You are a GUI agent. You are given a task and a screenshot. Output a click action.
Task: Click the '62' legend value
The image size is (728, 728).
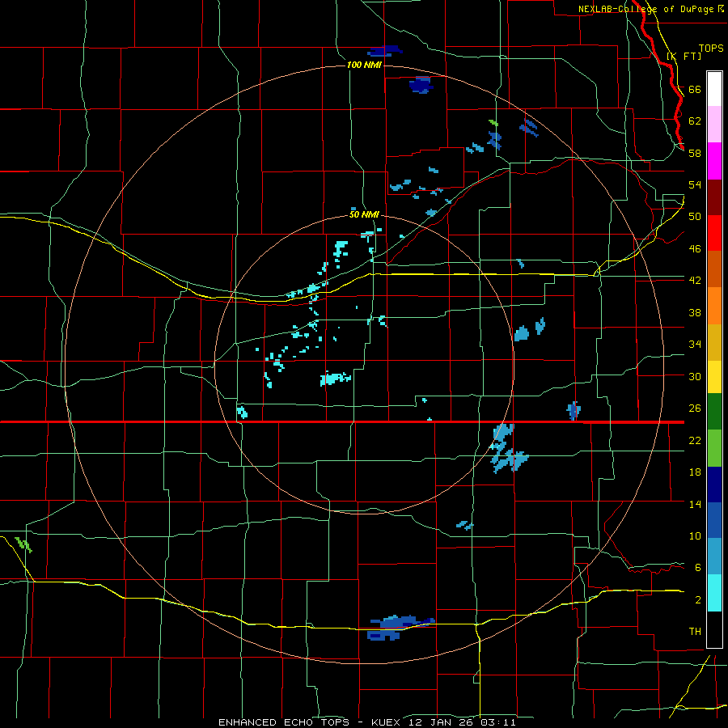click(695, 121)
